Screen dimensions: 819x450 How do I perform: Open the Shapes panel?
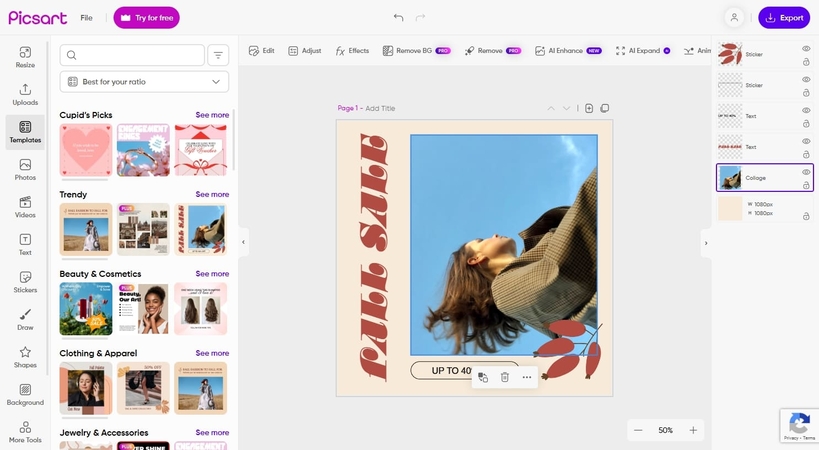coord(25,358)
